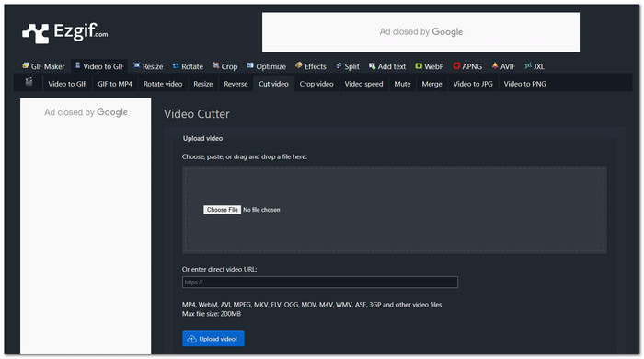Select the Resize submenu tab

click(203, 84)
